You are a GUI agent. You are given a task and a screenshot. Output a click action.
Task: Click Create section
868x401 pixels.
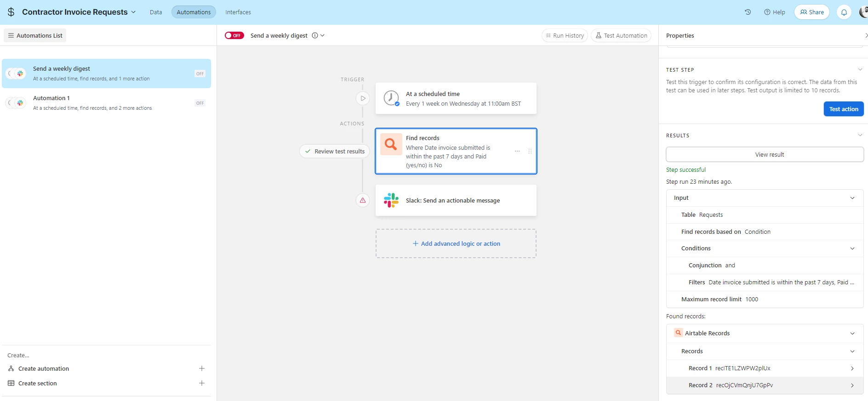(x=38, y=383)
